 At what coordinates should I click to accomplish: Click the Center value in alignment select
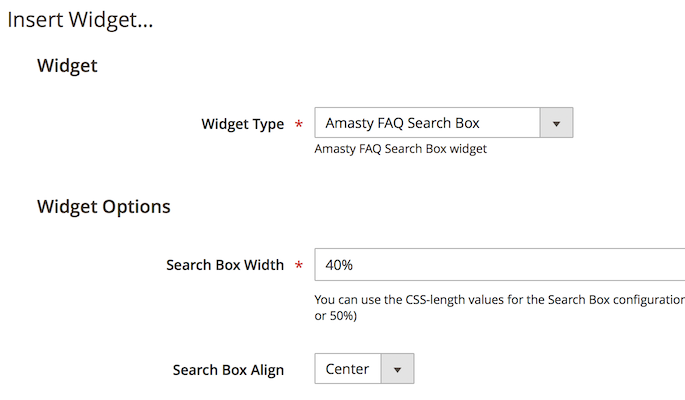[x=347, y=369]
